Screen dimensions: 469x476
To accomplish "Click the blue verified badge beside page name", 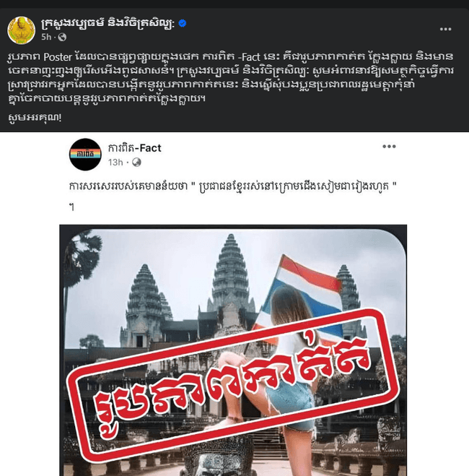I will click(183, 23).
